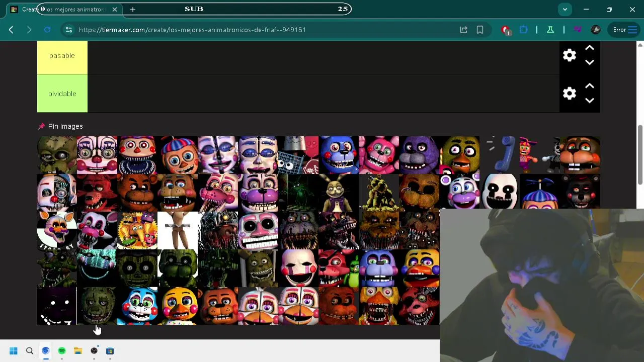Open the taskbar search

point(30,351)
